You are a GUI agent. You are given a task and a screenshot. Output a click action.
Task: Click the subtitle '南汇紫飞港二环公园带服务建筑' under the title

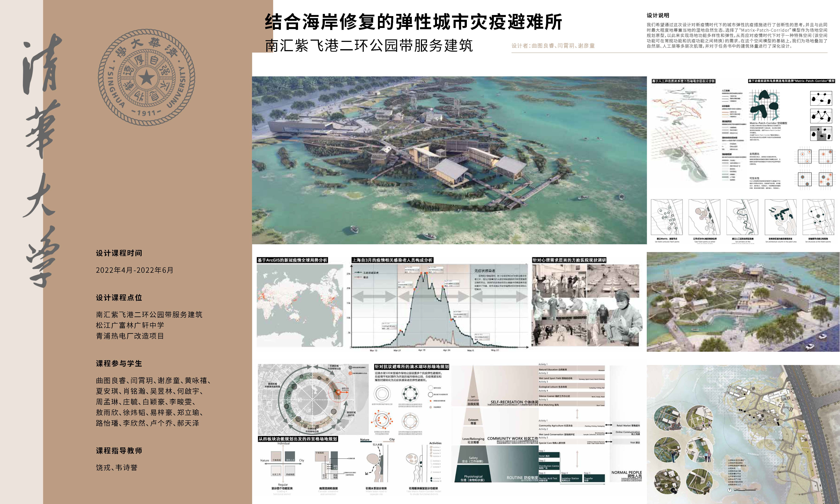(369, 45)
